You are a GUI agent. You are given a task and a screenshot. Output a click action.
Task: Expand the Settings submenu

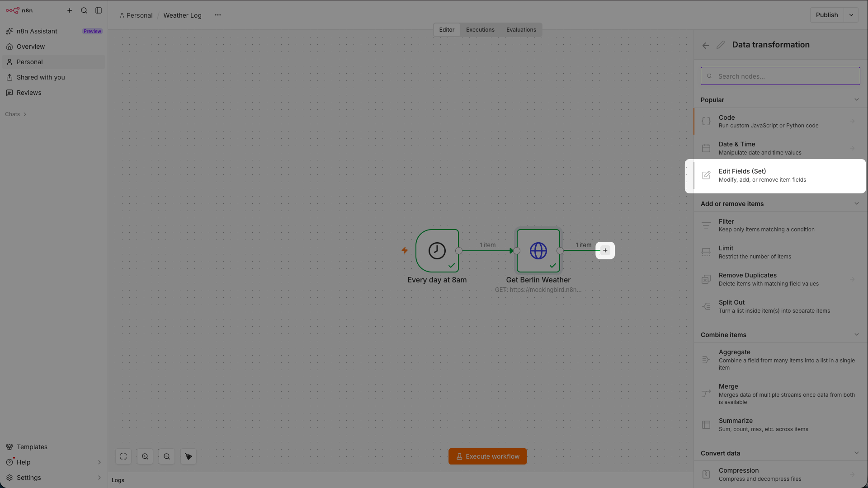(99, 478)
